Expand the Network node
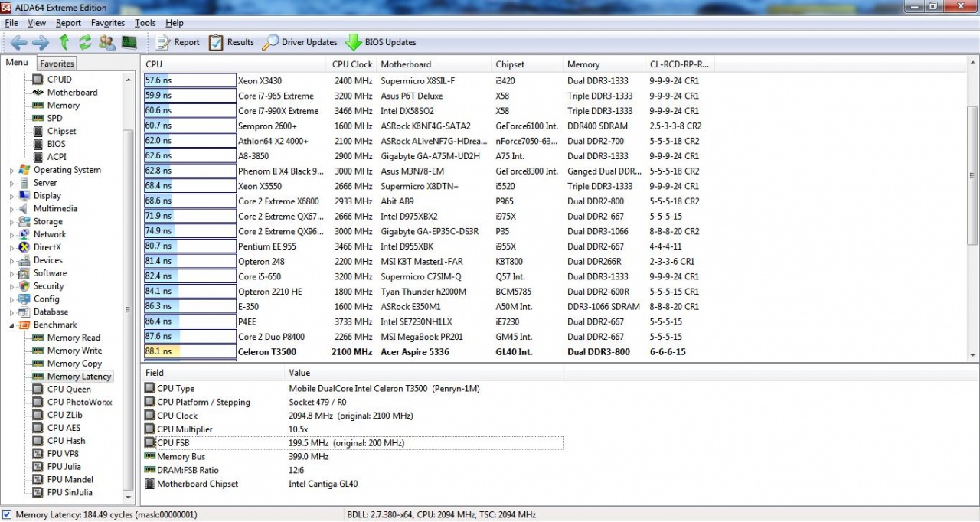Screen dimensions: 980x522 (x=11, y=234)
